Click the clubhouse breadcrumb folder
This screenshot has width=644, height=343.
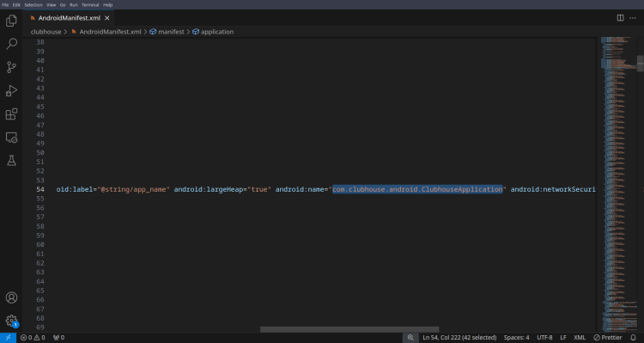[x=46, y=32]
